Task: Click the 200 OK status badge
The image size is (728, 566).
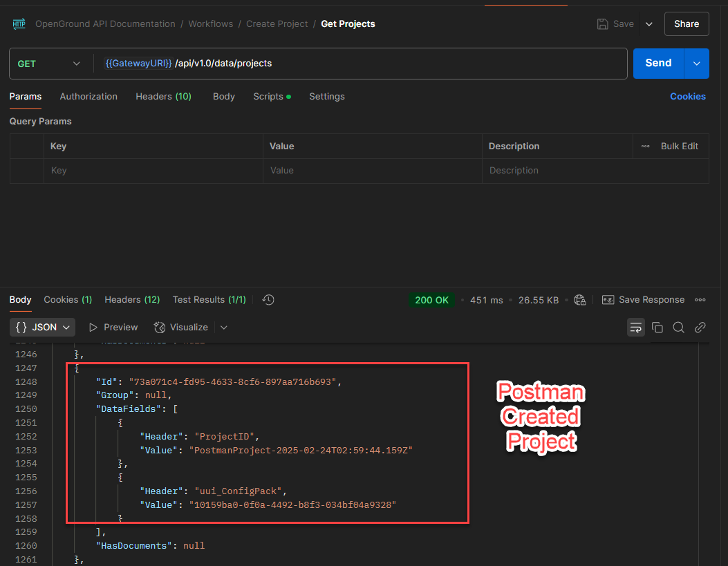Action: pos(432,300)
